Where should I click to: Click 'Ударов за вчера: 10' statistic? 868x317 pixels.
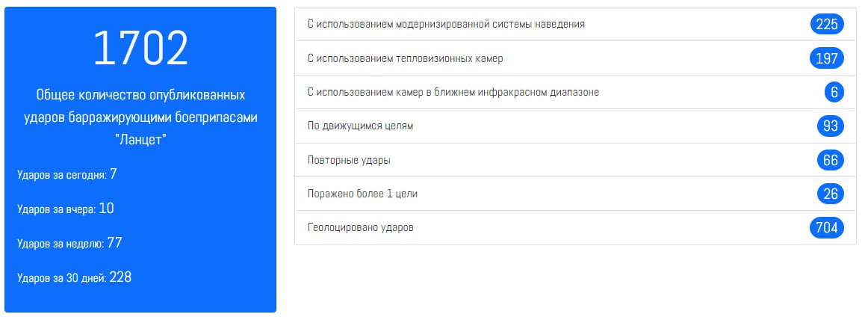coord(66,209)
